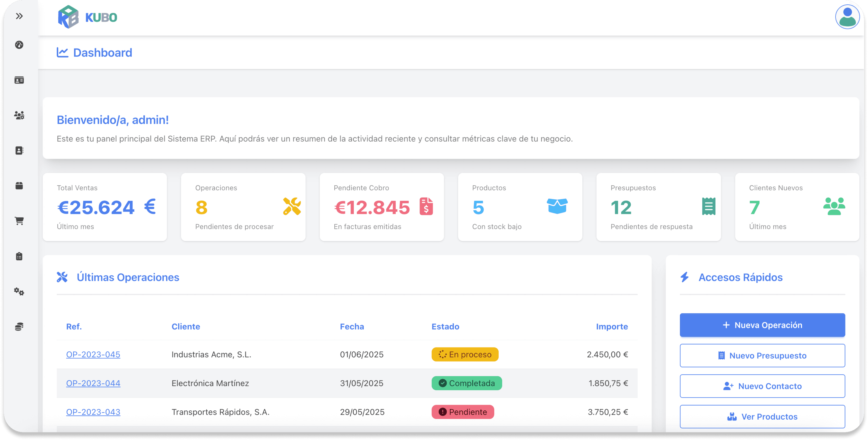Click the Nueva Operación button

pos(762,325)
